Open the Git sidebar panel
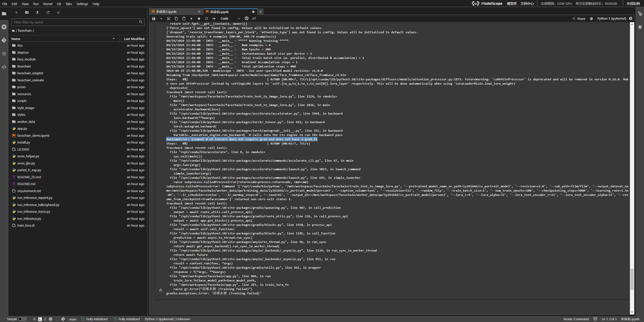 pos(4,40)
